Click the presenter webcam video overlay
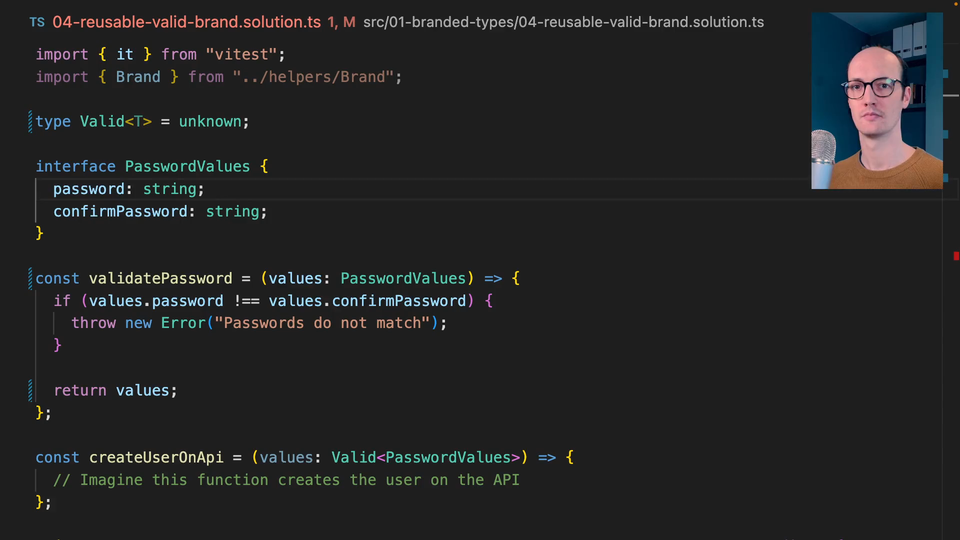960x540 pixels. [876, 100]
